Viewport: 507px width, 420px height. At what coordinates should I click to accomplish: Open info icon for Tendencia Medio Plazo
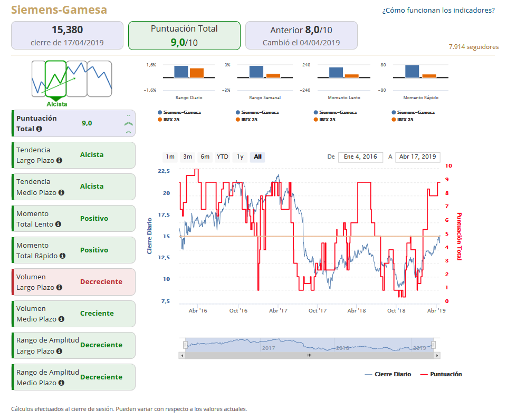pyautogui.click(x=61, y=192)
